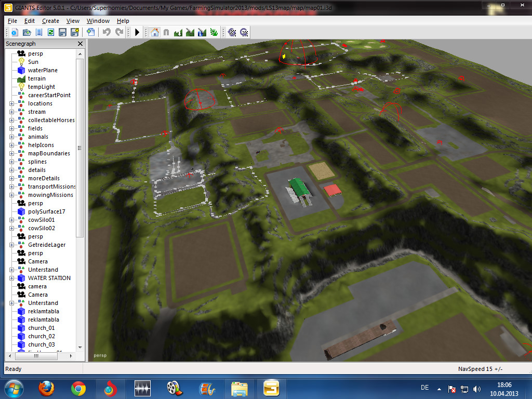
Task: Open the View menu
Action: 73,21
